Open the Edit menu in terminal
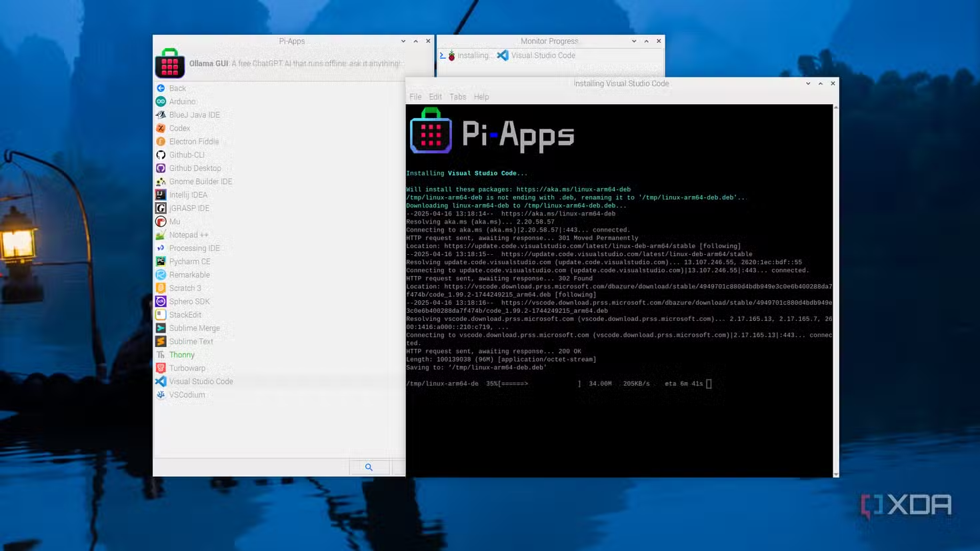The image size is (980, 551). pyautogui.click(x=435, y=97)
